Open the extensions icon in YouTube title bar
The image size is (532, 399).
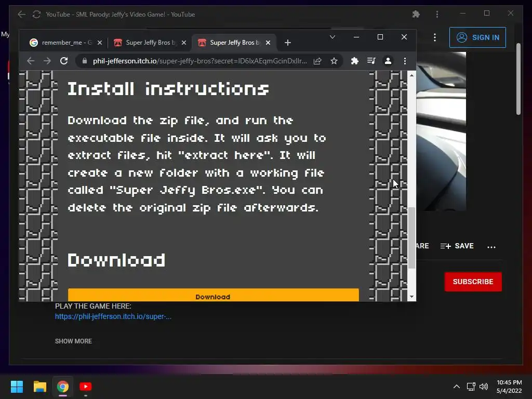416,14
